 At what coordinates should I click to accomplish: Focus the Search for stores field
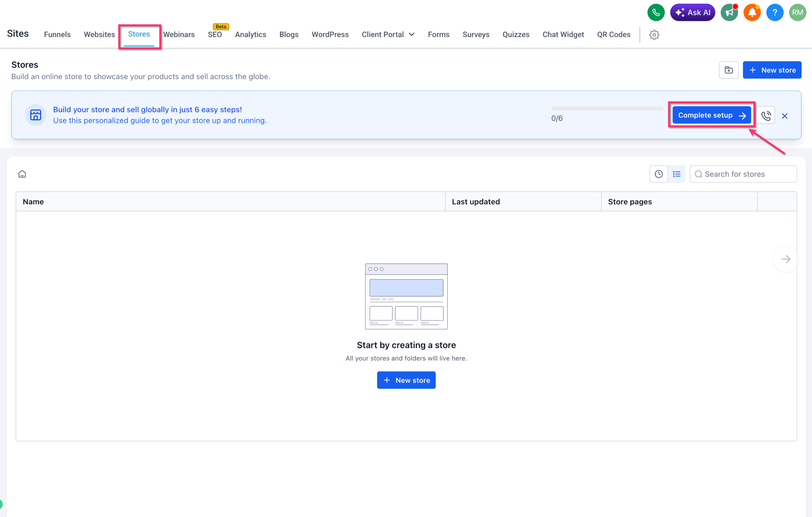[x=743, y=174]
